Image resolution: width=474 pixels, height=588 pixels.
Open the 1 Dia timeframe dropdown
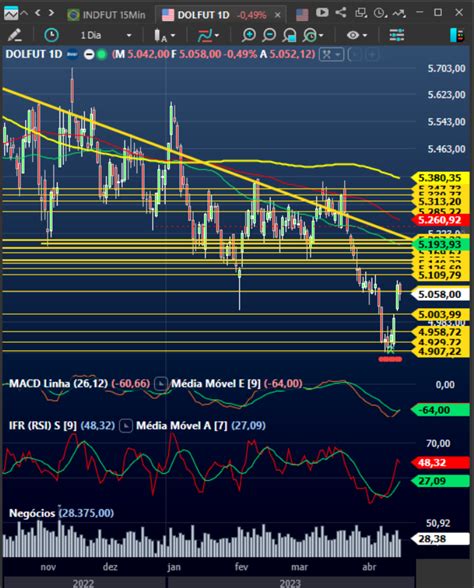[x=106, y=35]
